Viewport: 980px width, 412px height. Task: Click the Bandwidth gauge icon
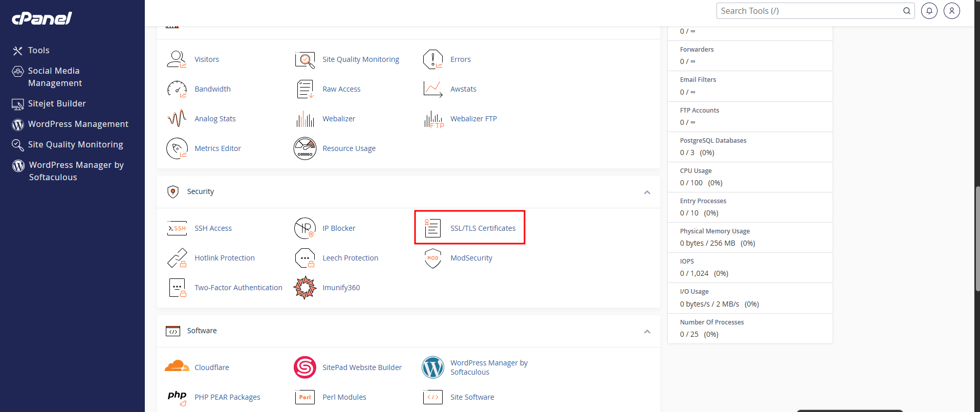tap(177, 89)
